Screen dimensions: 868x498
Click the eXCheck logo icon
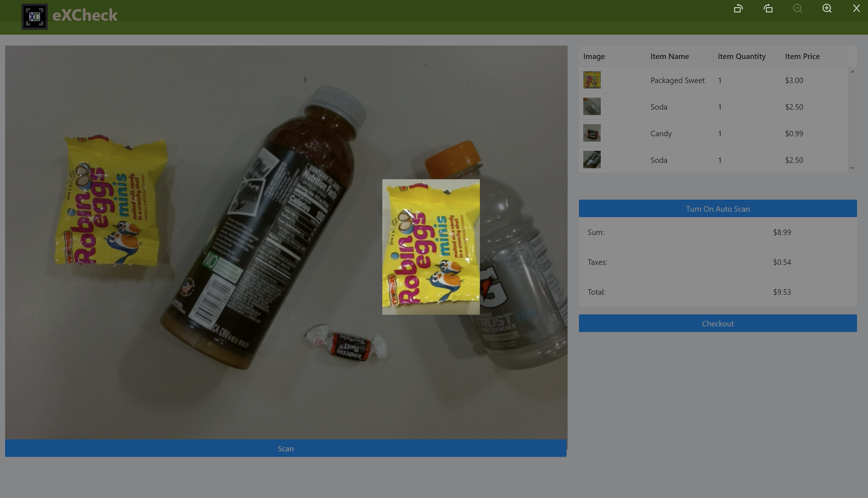(35, 17)
